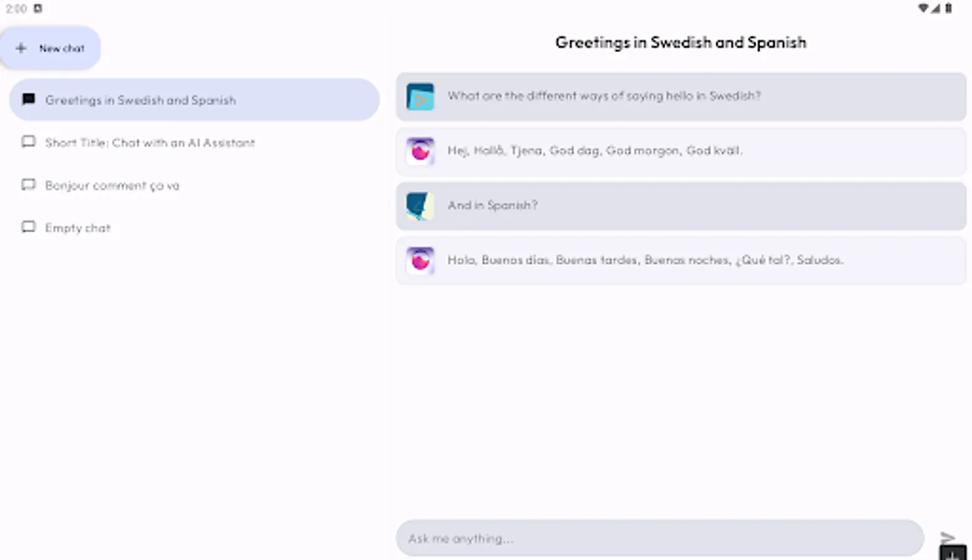Screen dimensions: 972x560
Task: Click the speech bubble icon beside "Bonjour comment ça va"
Action: 28,184
